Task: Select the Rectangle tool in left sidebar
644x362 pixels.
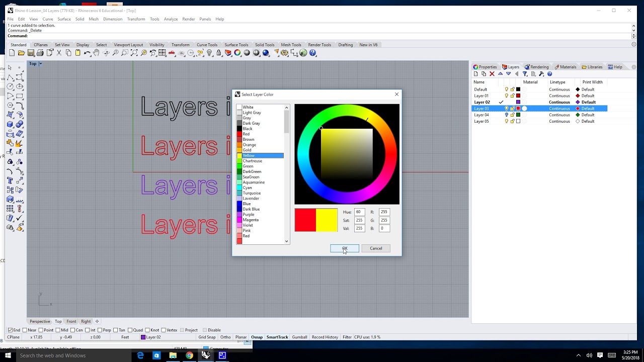Action: 19,96
